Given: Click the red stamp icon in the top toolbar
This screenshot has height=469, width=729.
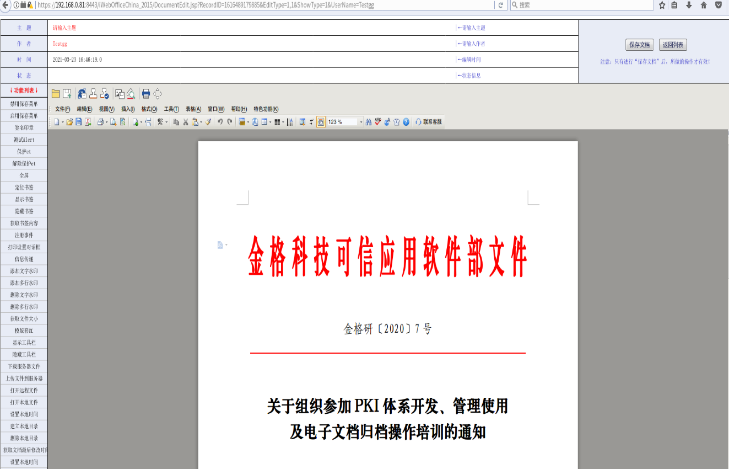Looking at the screenshot, I should coord(93,94).
